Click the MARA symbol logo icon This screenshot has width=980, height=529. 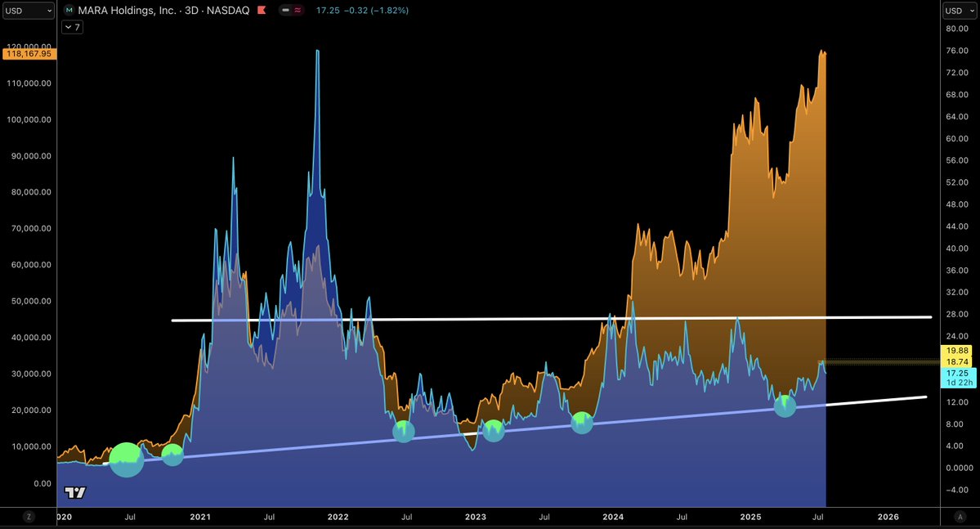[x=69, y=11]
